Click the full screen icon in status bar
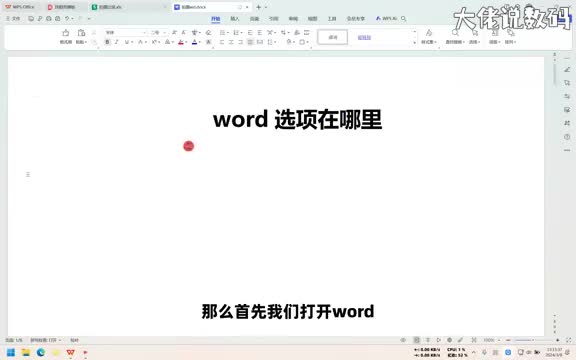This screenshot has height=360, width=576. point(568,340)
